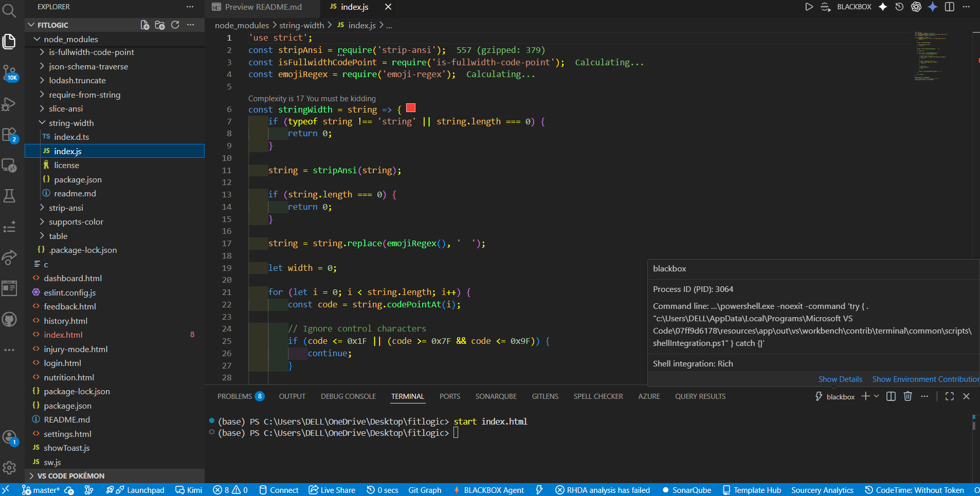Click the Show Details link
980x496 pixels.
[840, 379]
